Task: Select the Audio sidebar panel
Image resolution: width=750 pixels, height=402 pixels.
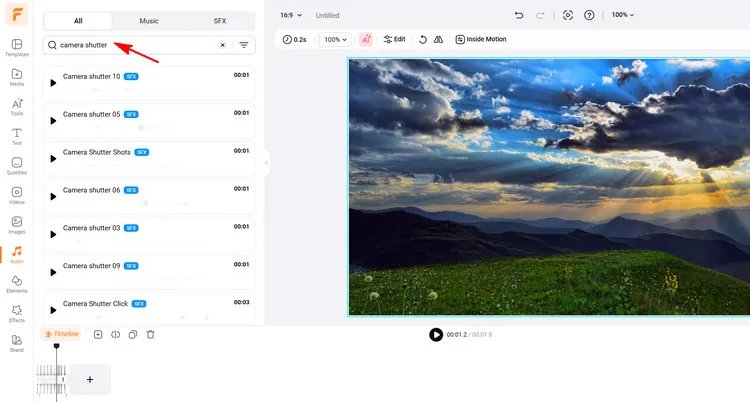Action: point(17,255)
